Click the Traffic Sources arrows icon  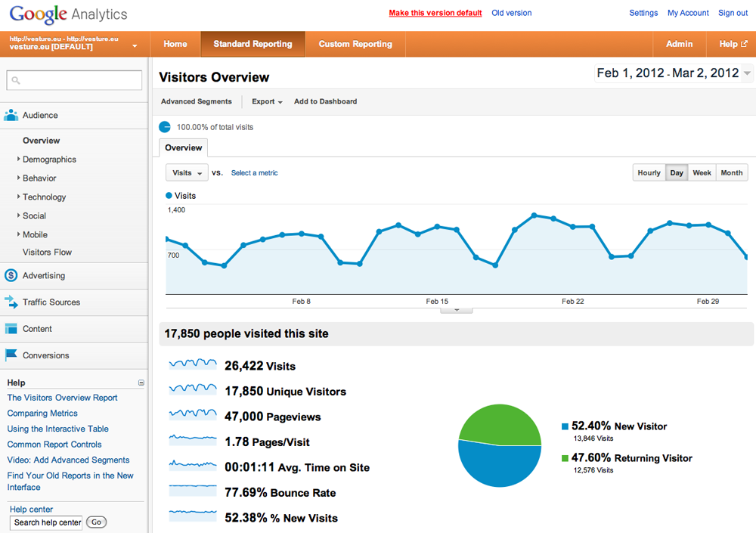(x=11, y=302)
